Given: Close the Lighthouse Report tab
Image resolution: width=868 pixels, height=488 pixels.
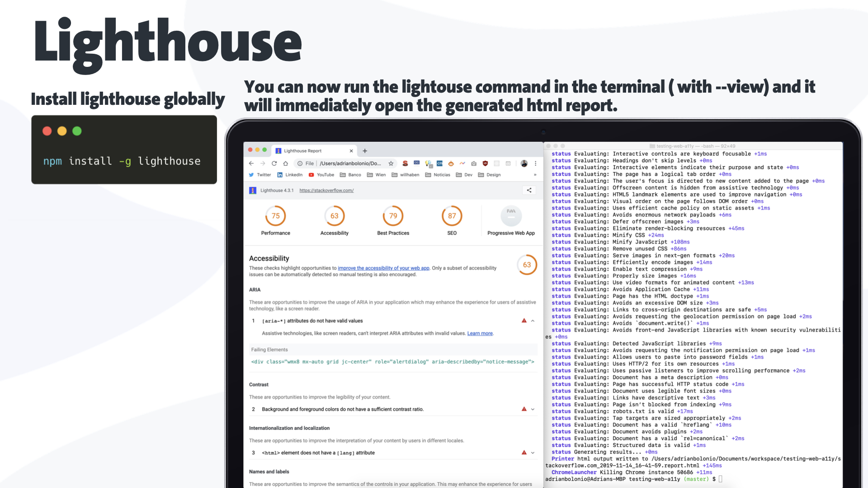Looking at the screenshot, I should coord(351,151).
